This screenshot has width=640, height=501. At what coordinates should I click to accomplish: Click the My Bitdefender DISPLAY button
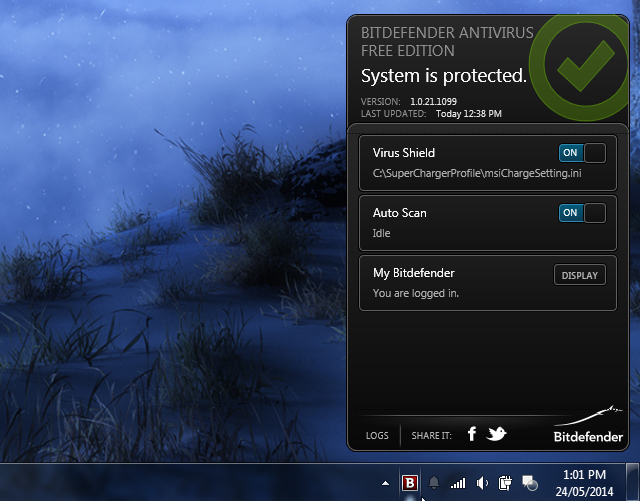tap(580, 275)
